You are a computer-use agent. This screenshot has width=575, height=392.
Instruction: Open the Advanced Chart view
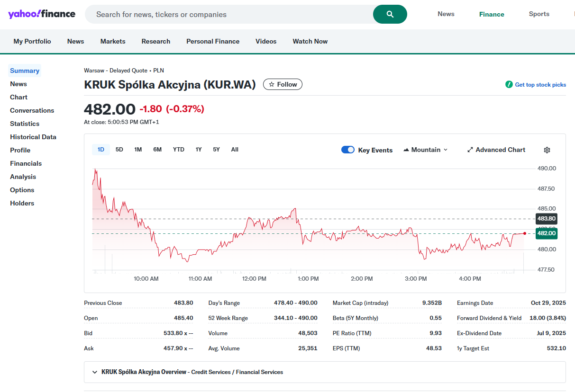pos(496,150)
